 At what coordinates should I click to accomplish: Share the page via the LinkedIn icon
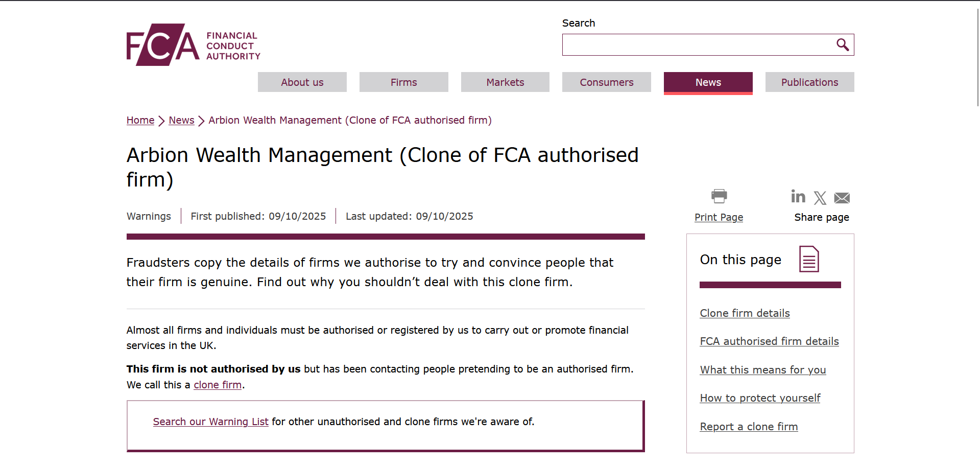[x=798, y=196]
